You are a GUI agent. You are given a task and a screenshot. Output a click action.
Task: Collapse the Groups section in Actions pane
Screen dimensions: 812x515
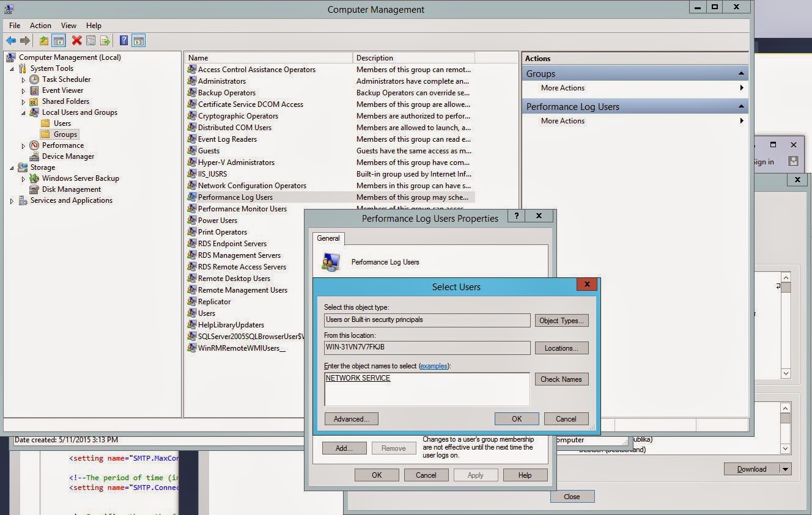pyautogui.click(x=741, y=73)
